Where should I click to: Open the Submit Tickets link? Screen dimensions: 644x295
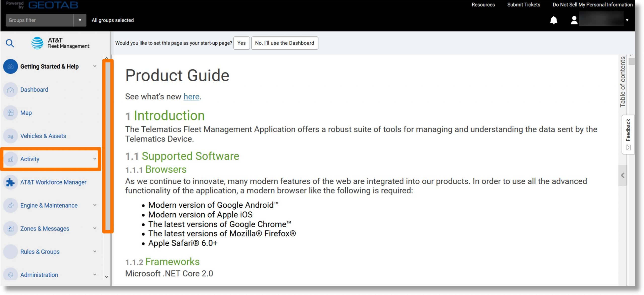524,5
